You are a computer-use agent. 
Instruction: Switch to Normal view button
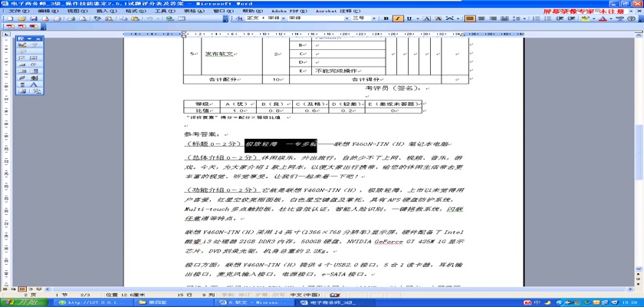click(5, 289)
